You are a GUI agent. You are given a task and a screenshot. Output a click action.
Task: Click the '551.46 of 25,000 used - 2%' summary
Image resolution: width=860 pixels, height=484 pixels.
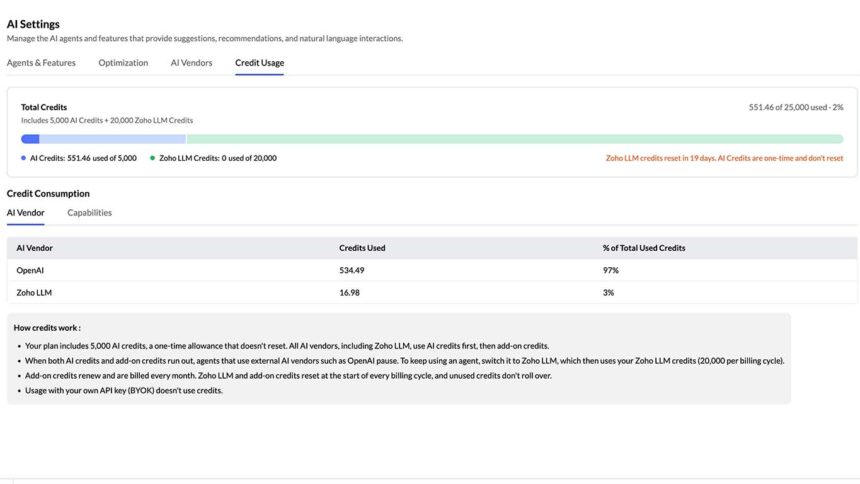click(x=796, y=107)
